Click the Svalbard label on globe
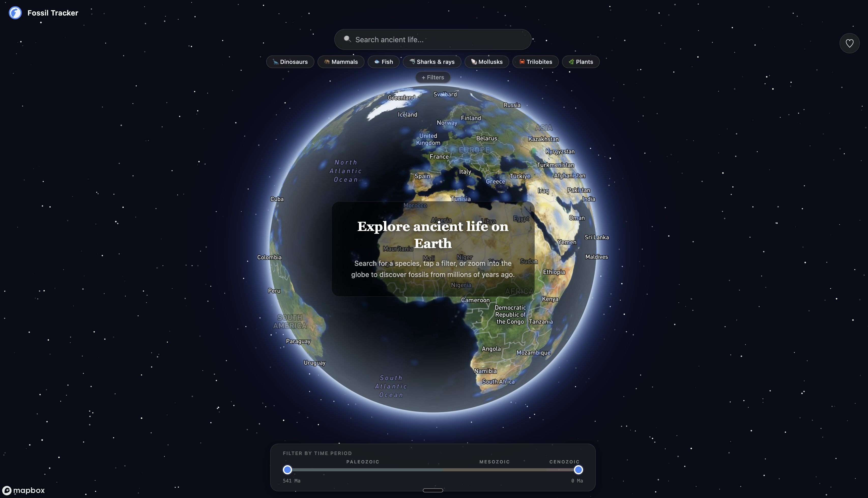The image size is (868, 498). [x=445, y=94]
